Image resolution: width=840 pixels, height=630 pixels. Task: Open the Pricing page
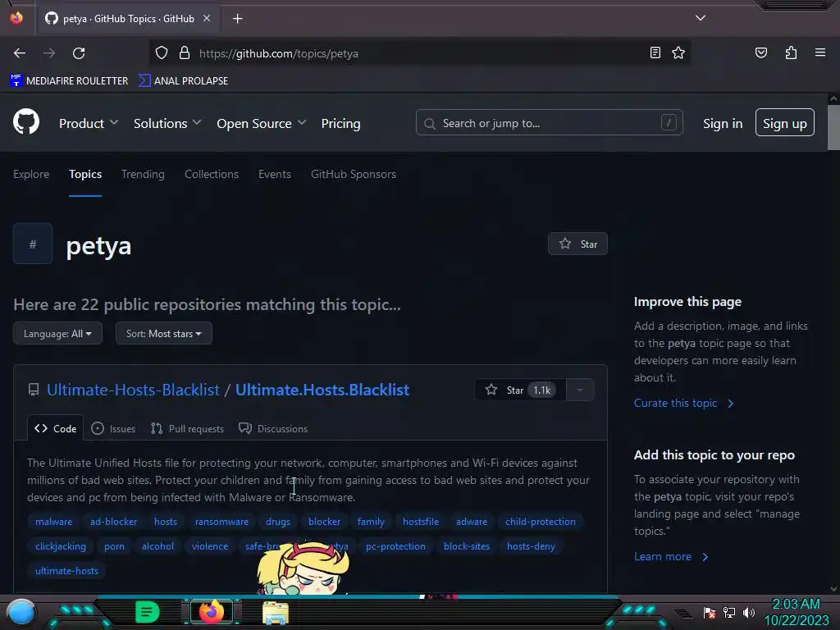pyautogui.click(x=340, y=124)
